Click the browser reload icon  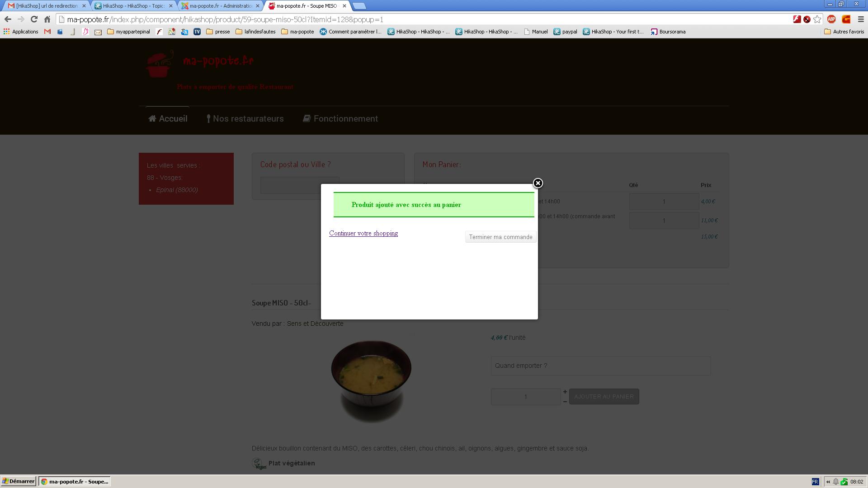coord(34,19)
